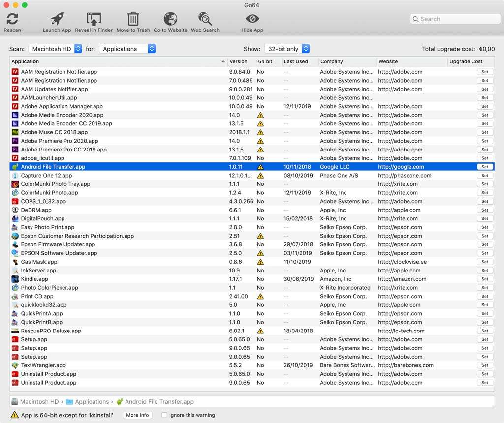Click the http://barebones.com website cell
Screen dimensions: 504x423
pyautogui.click(x=406, y=365)
